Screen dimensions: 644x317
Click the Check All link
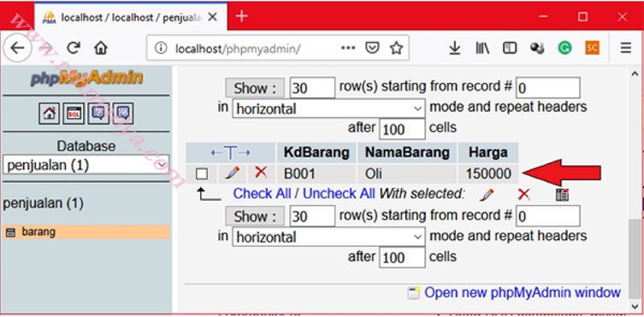click(x=262, y=194)
